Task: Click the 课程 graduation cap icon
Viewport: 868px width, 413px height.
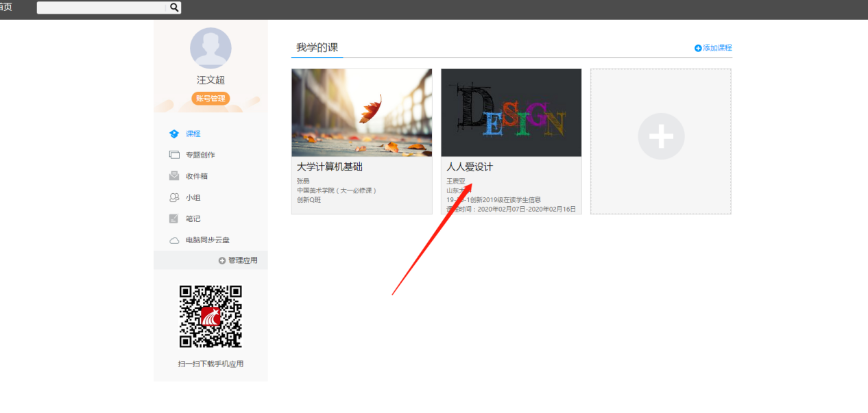Action: (174, 134)
